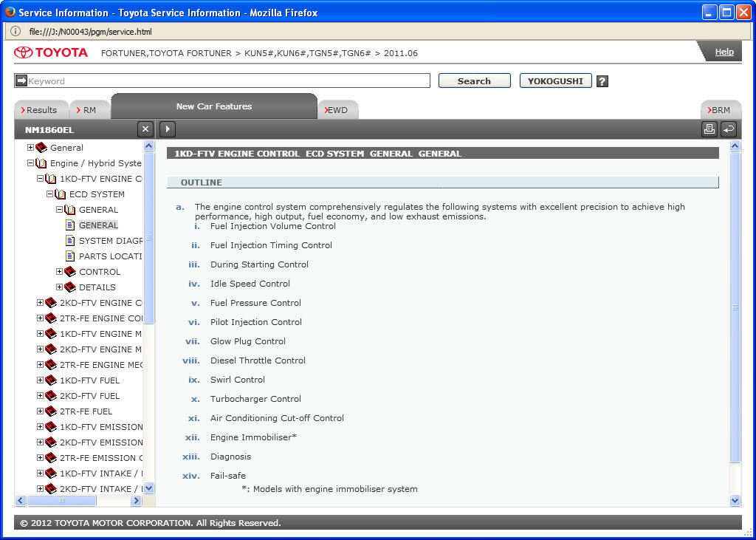Open the BRM tab
The image size is (756, 540).
721,110
